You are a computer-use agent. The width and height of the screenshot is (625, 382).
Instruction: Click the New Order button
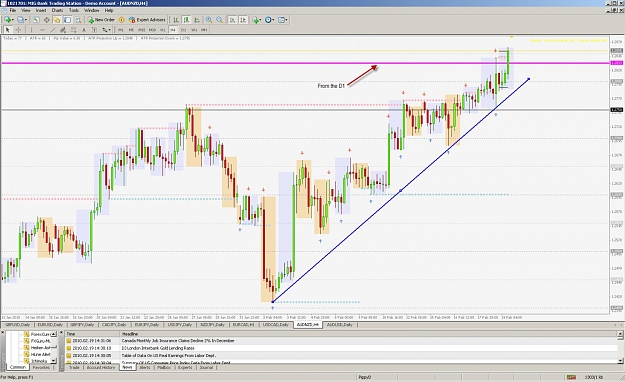(102, 20)
